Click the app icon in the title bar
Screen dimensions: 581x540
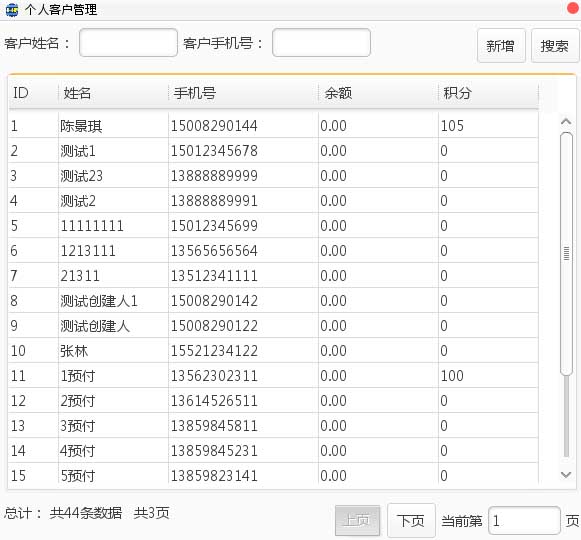[12, 9]
